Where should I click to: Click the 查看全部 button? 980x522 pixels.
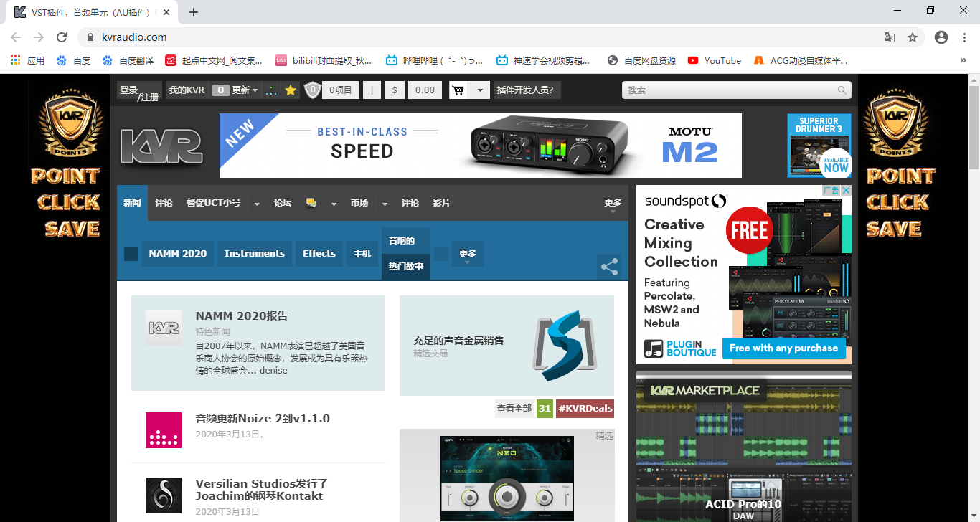[514, 409]
